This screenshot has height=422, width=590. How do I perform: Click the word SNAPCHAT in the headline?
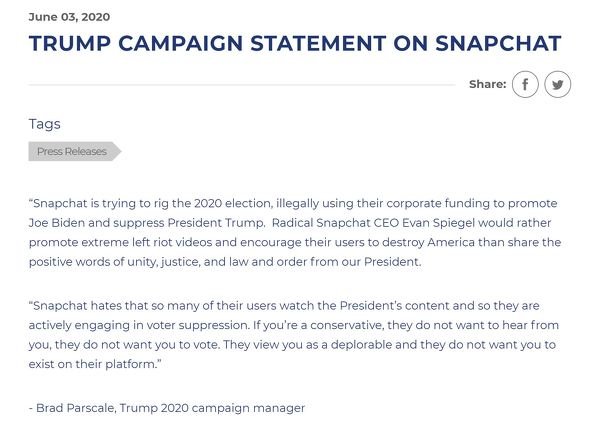[498, 43]
